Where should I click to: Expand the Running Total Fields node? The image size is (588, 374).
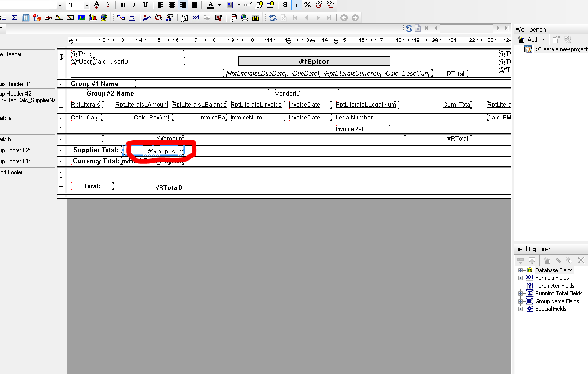coord(520,293)
